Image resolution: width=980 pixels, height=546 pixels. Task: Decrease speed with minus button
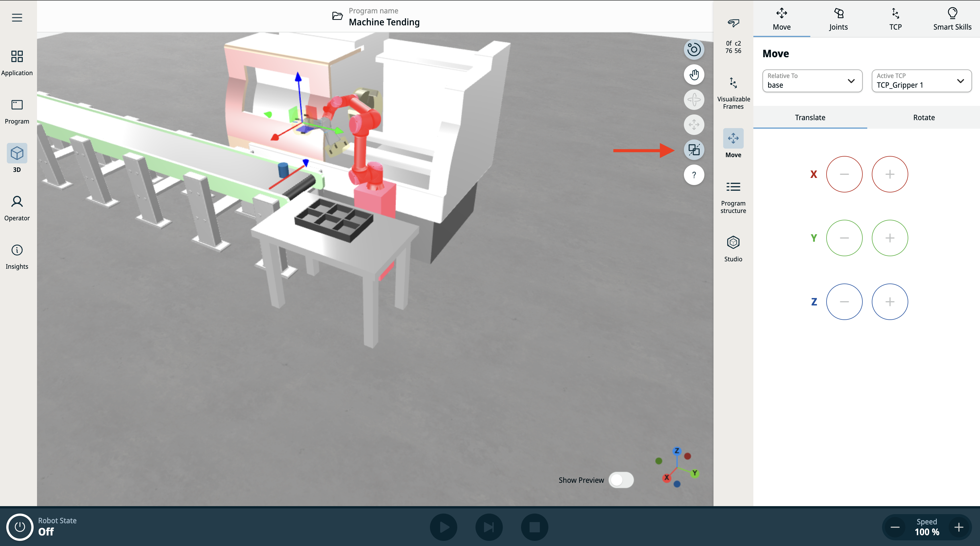(895, 527)
